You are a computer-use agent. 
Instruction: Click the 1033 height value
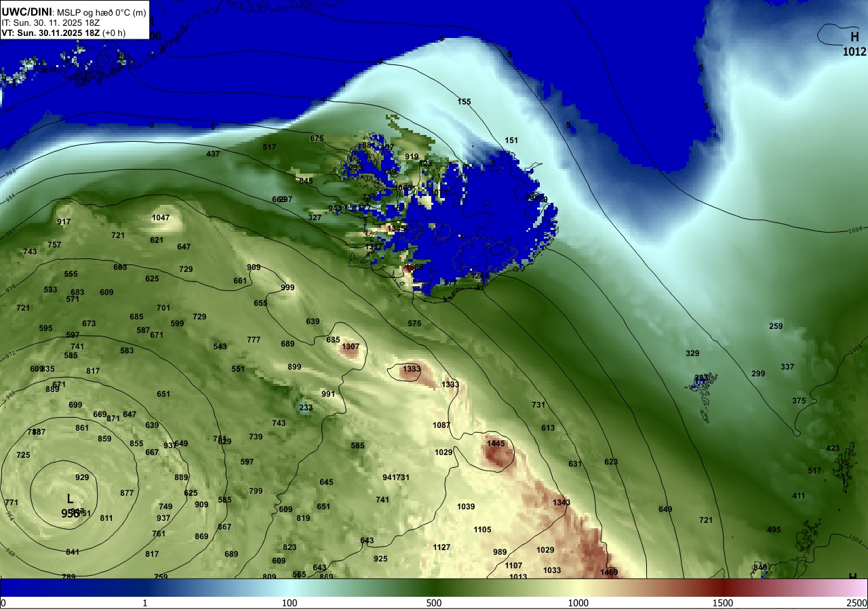click(552, 570)
